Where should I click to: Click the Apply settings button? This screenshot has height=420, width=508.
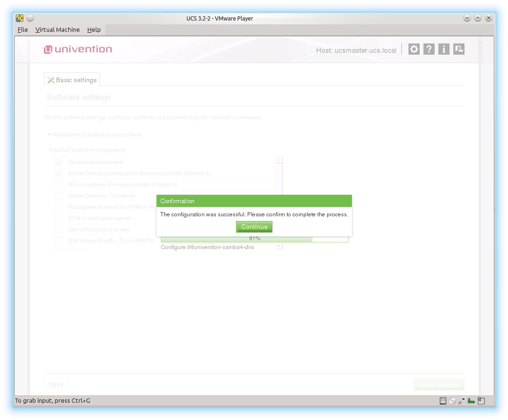(439, 384)
